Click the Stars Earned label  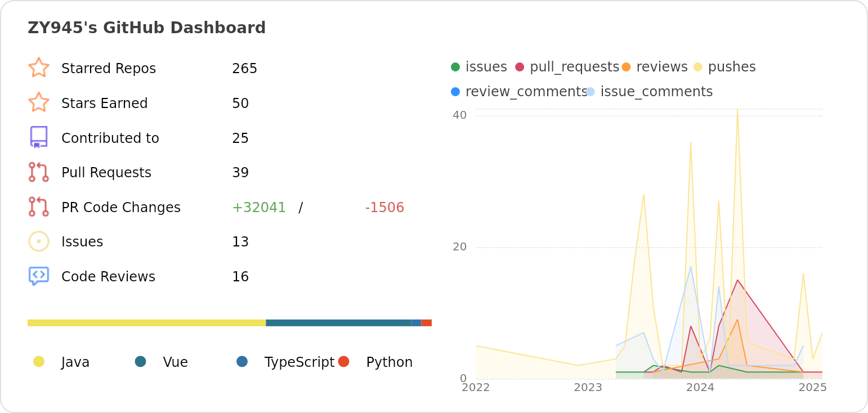click(x=105, y=104)
